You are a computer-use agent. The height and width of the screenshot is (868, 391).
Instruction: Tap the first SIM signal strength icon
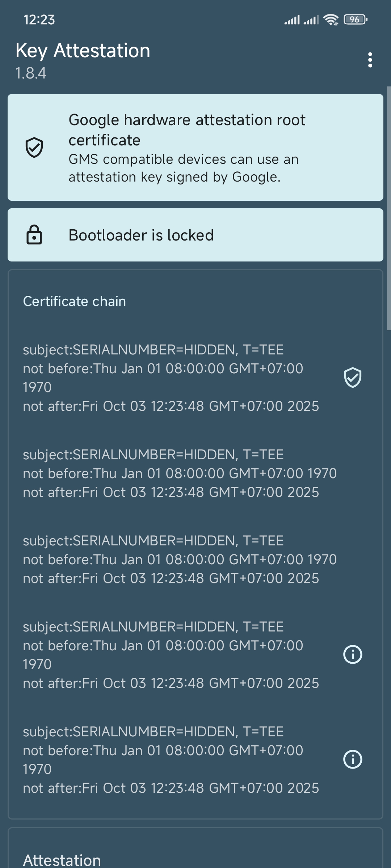pos(292,20)
